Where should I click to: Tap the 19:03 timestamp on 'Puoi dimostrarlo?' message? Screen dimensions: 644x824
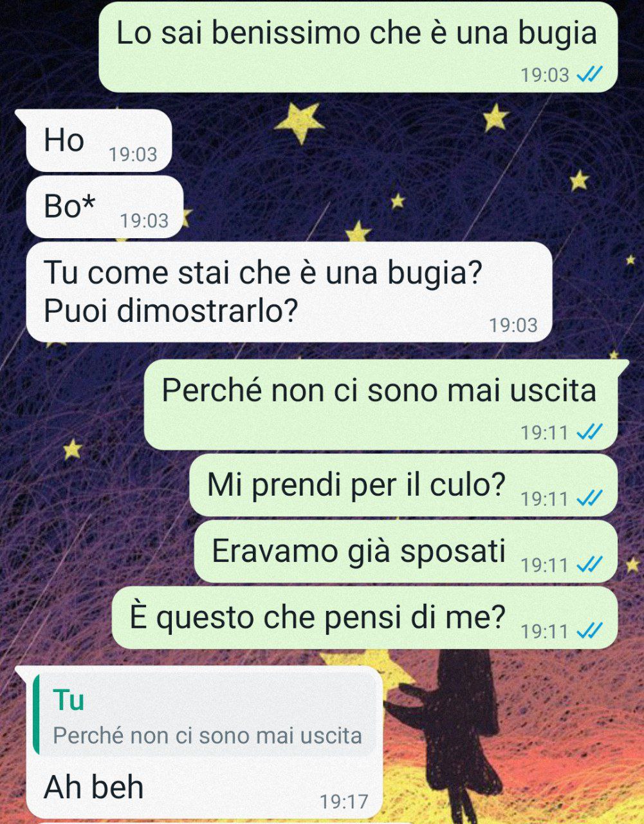click(x=513, y=325)
